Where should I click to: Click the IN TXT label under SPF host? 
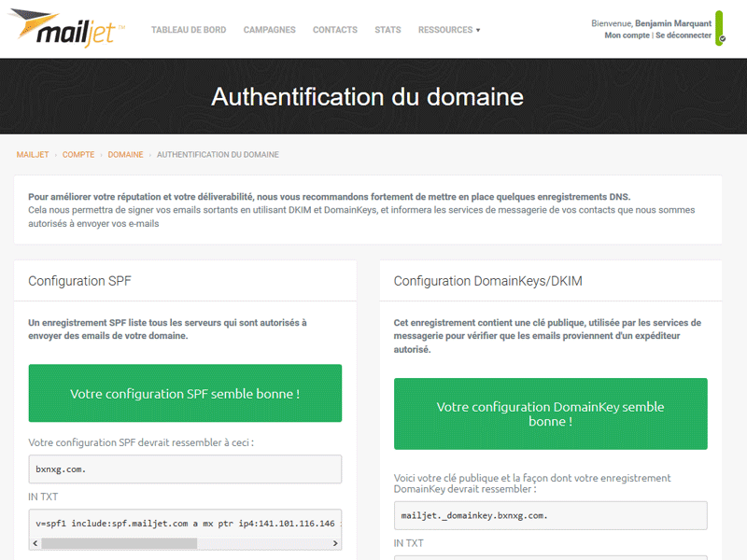[43, 497]
